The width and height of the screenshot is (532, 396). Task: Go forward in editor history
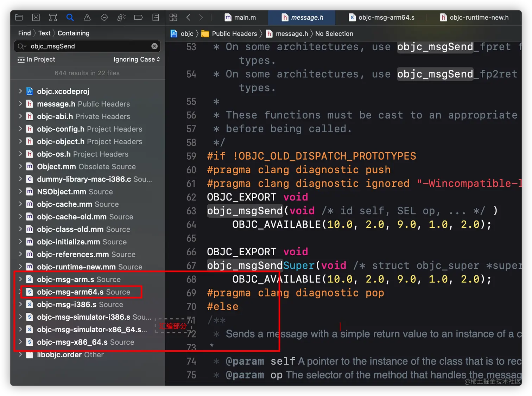[x=201, y=17]
